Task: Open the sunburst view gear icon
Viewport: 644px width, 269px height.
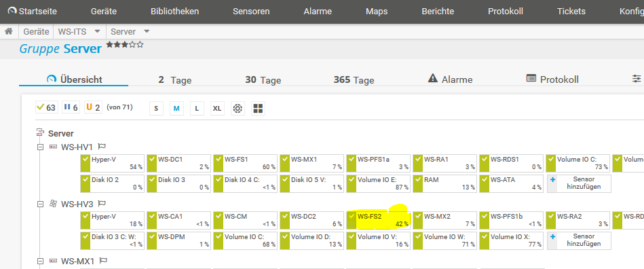Action: (238, 108)
